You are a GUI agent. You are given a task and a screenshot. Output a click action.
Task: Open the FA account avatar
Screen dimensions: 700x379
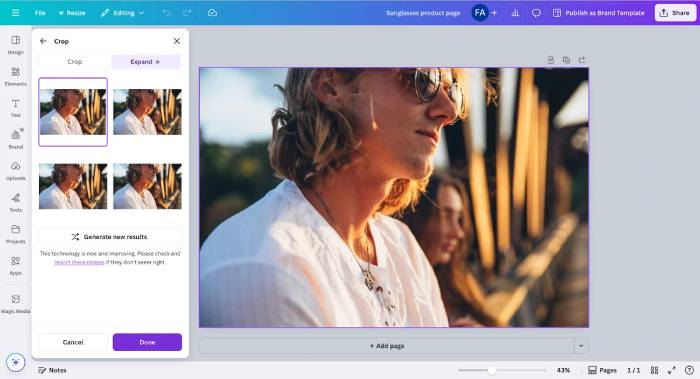point(480,13)
